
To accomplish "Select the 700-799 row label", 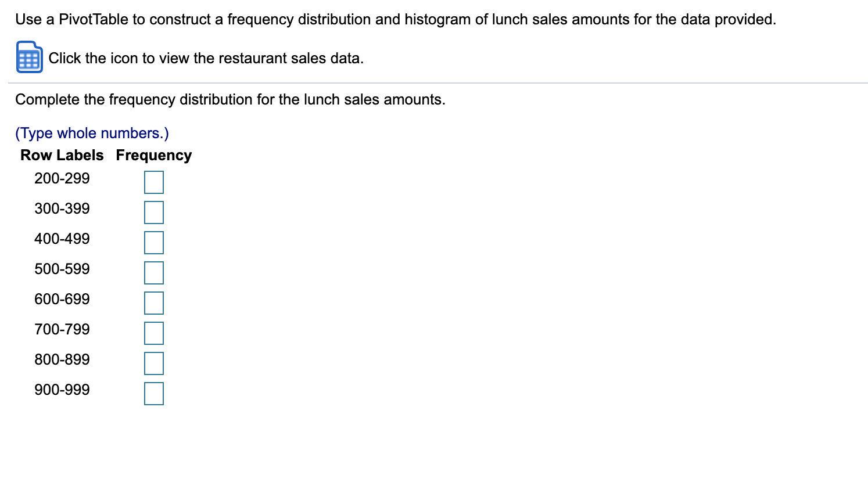I will click(x=62, y=330).
